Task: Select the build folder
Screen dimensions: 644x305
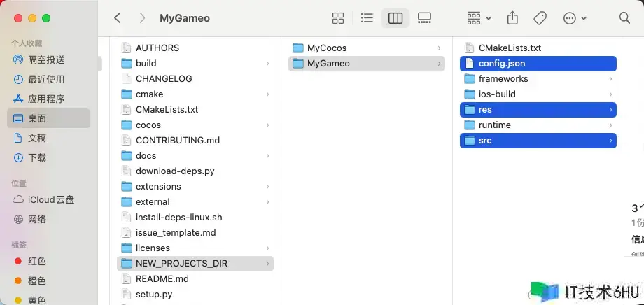Action: [195, 63]
